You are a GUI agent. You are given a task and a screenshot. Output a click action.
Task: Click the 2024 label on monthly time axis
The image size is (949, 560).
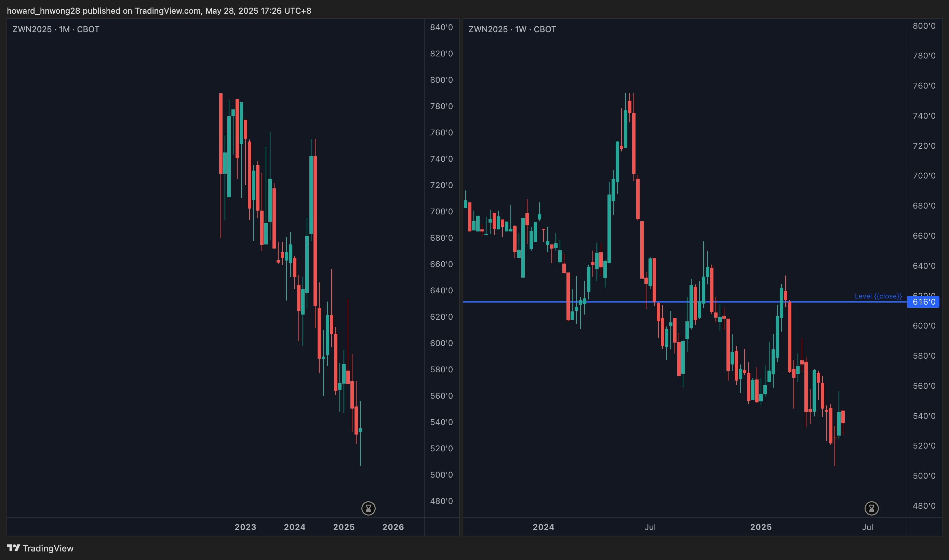click(x=295, y=527)
